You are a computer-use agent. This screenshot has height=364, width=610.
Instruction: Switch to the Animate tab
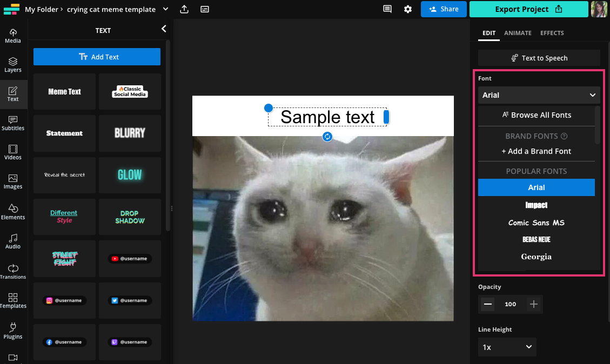(x=518, y=33)
